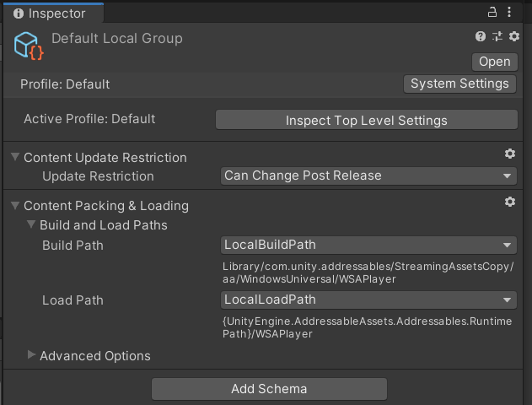Click the Load Path label
Viewport: 532px width, 405px height.
73,300
